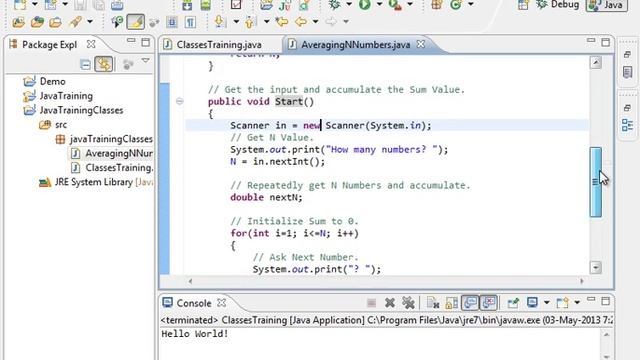Click the Search flashlight icon in toolbar
Screen dimensions: 640x360
(x=76, y=22)
